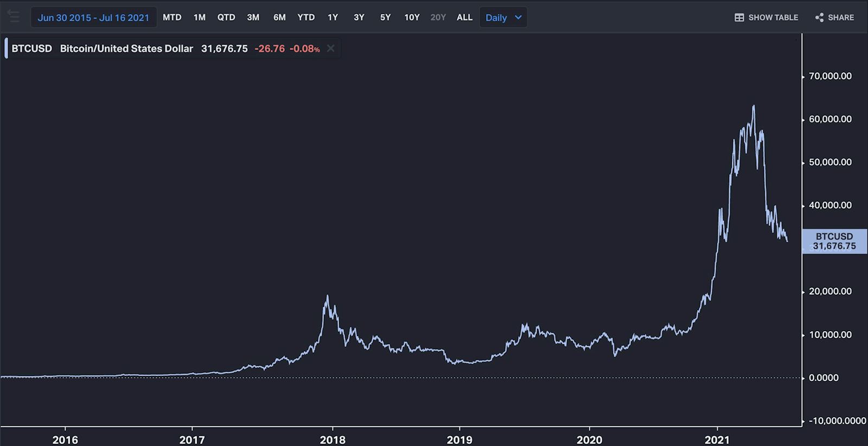This screenshot has height=446, width=868.
Task: Open the Daily frequency dropdown
Action: point(503,17)
